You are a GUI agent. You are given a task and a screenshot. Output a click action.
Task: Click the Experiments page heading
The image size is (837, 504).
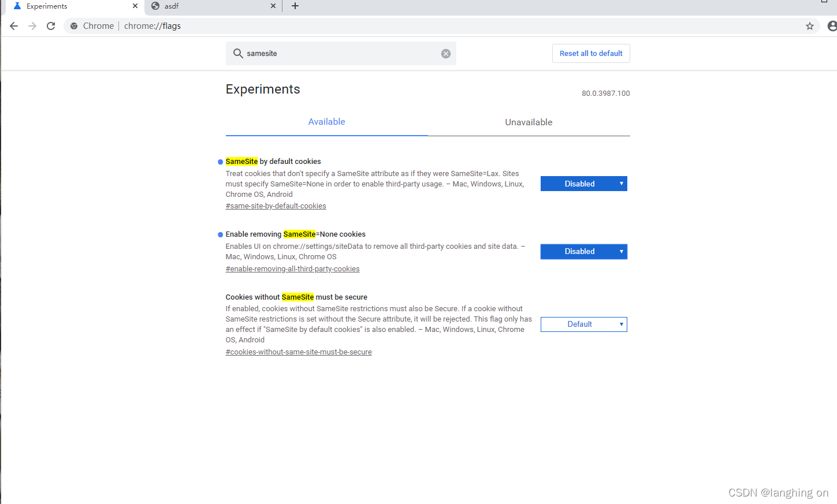coord(263,89)
